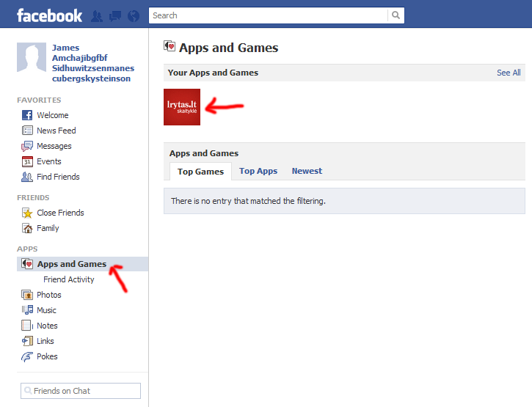This screenshot has height=407, width=532.
Task: Click the Photos icon in sidebar
Action: pyautogui.click(x=27, y=295)
